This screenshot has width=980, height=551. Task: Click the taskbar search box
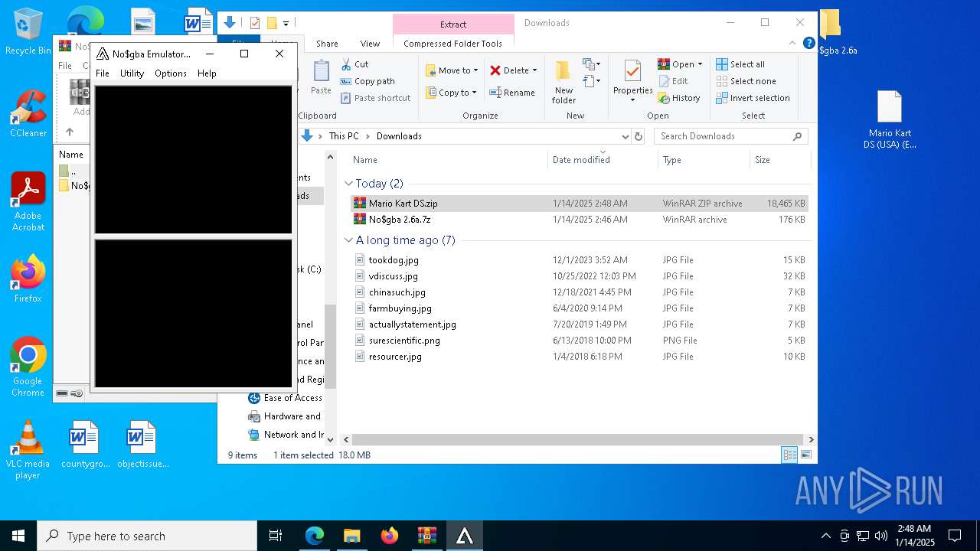click(x=147, y=536)
